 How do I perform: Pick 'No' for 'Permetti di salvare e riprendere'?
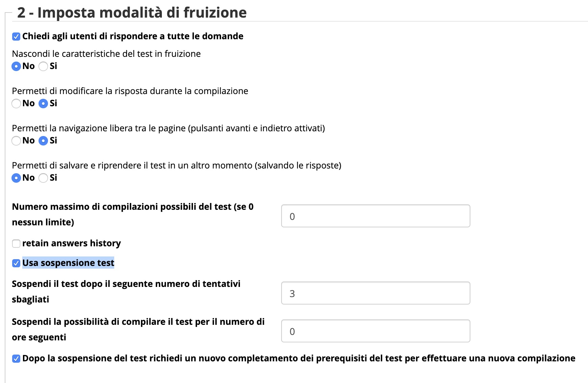[x=16, y=178]
